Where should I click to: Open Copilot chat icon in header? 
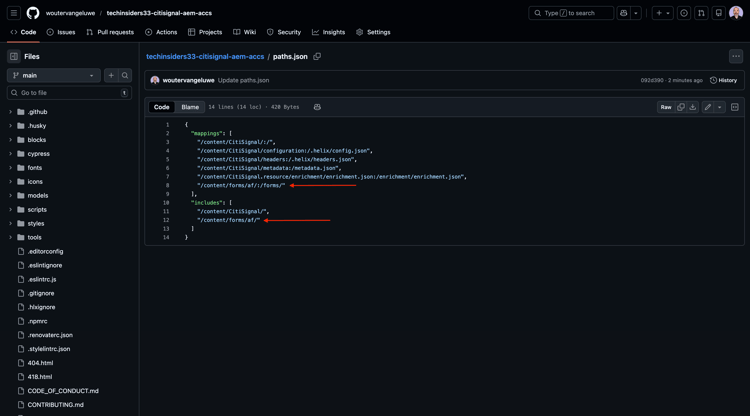pyautogui.click(x=624, y=13)
